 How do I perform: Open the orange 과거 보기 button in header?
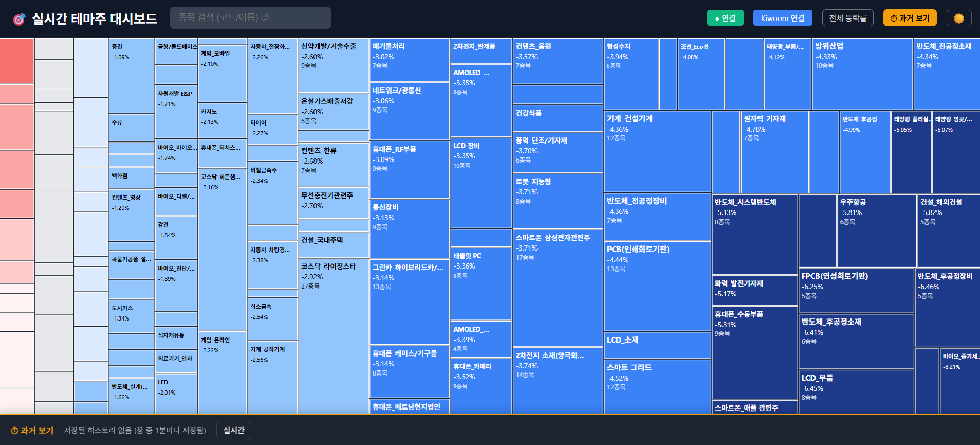(910, 18)
